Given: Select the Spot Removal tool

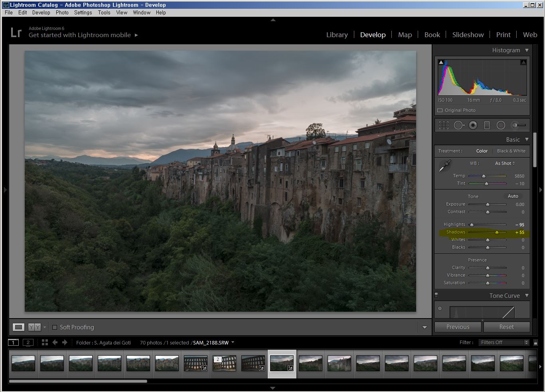Looking at the screenshot, I should pos(458,125).
